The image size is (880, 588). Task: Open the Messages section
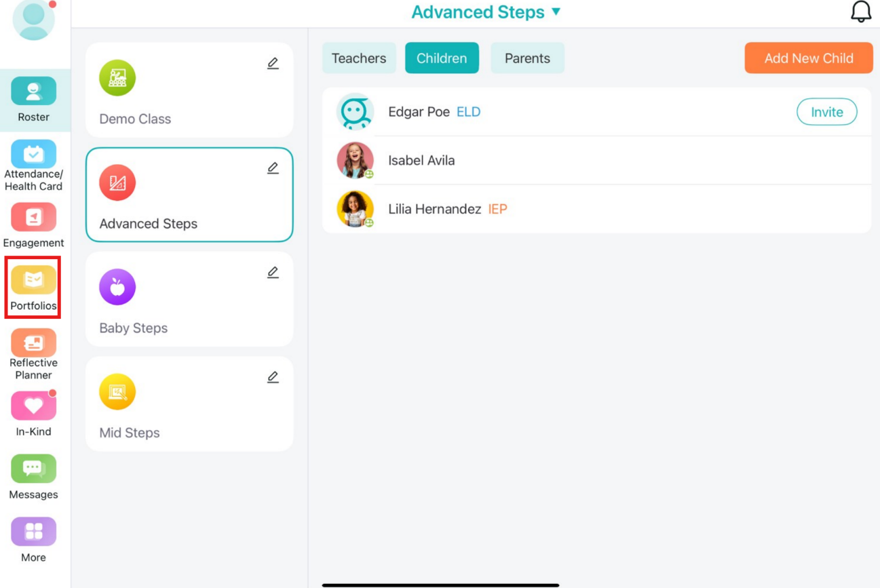point(33,469)
